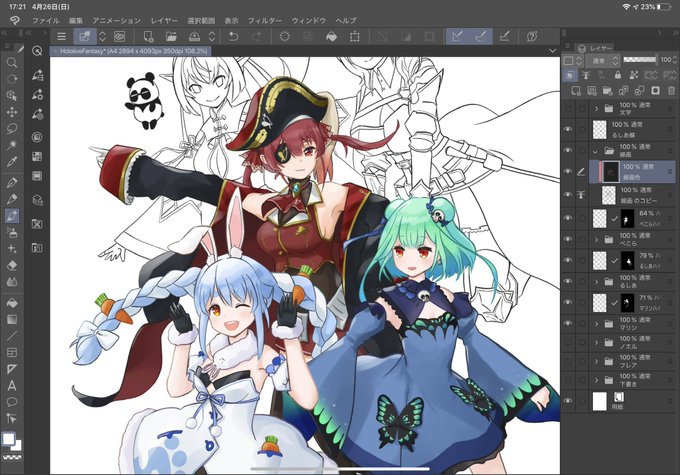Hide the 線画 folder via eye icon
Viewport: 680px width, 475px height.
coord(568,150)
